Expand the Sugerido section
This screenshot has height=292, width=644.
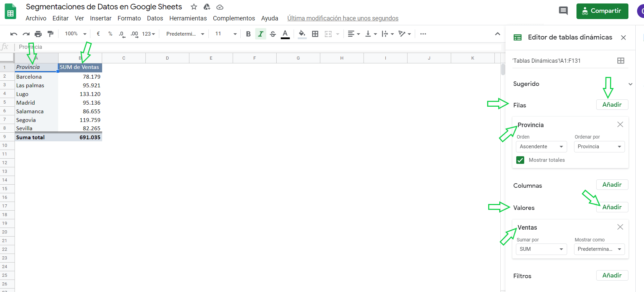(x=630, y=84)
